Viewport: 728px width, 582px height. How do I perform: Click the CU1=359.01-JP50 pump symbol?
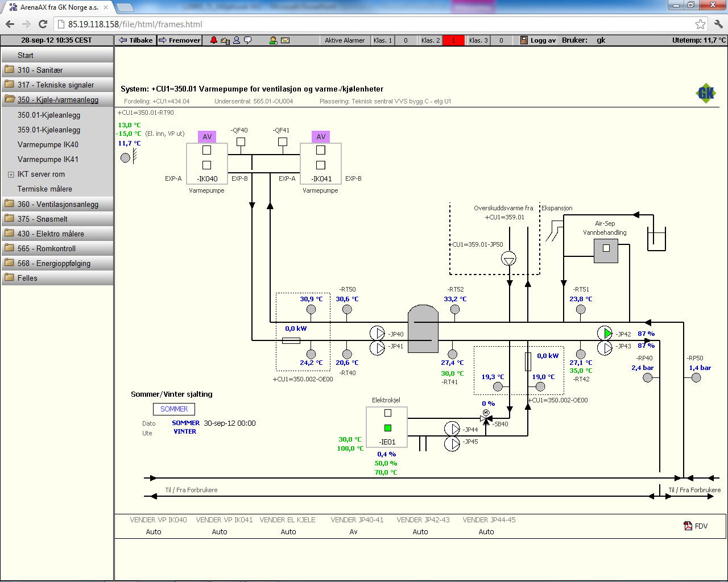point(508,259)
